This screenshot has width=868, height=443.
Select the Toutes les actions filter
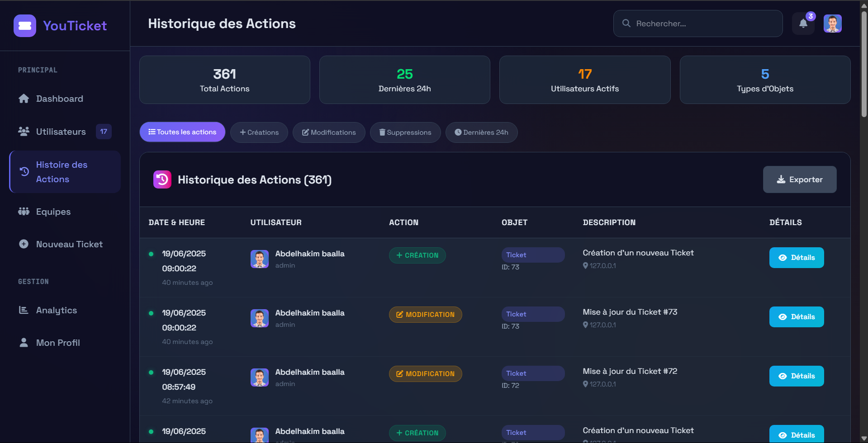[182, 132]
